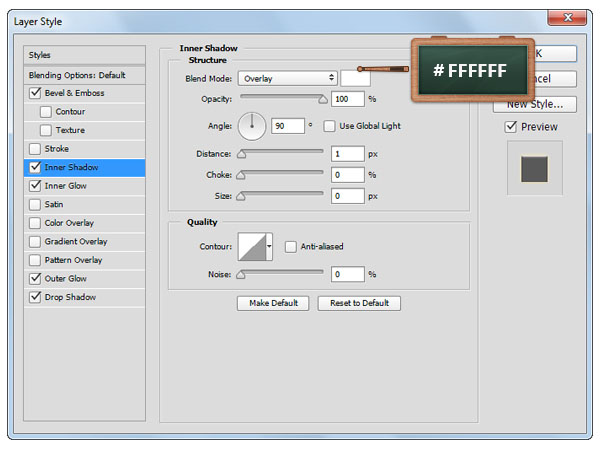Toggle the Preview checkbox
This screenshot has width=600, height=449.
pyautogui.click(x=511, y=127)
